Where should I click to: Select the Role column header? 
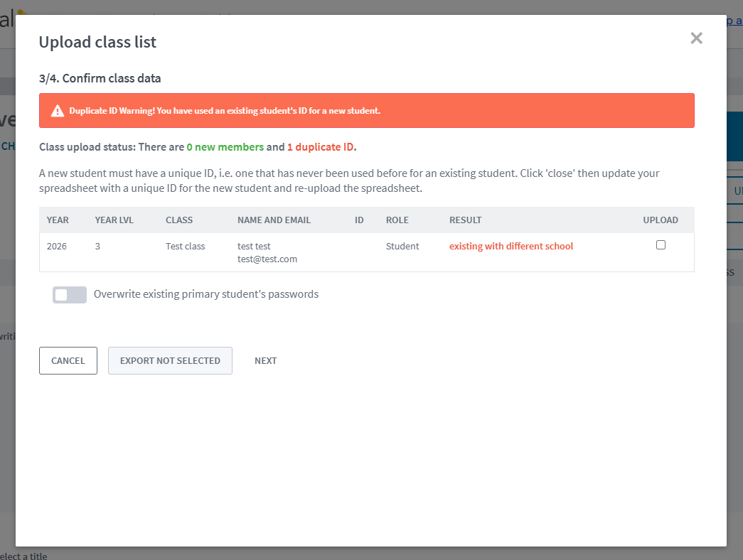point(397,220)
